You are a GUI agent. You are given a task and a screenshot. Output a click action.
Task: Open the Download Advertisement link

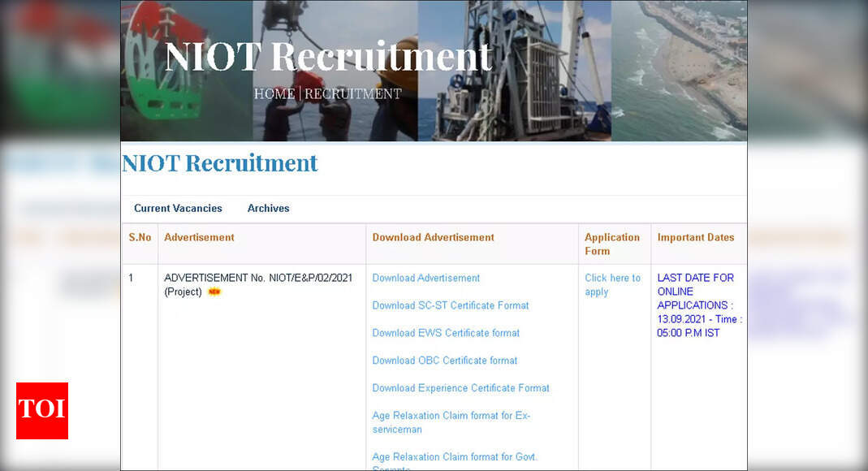click(425, 278)
